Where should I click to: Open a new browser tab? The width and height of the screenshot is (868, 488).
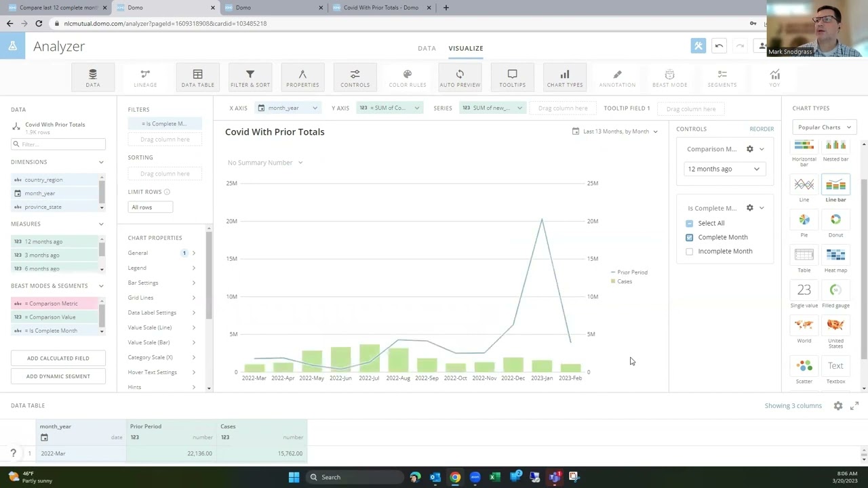click(x=446, y=7)
